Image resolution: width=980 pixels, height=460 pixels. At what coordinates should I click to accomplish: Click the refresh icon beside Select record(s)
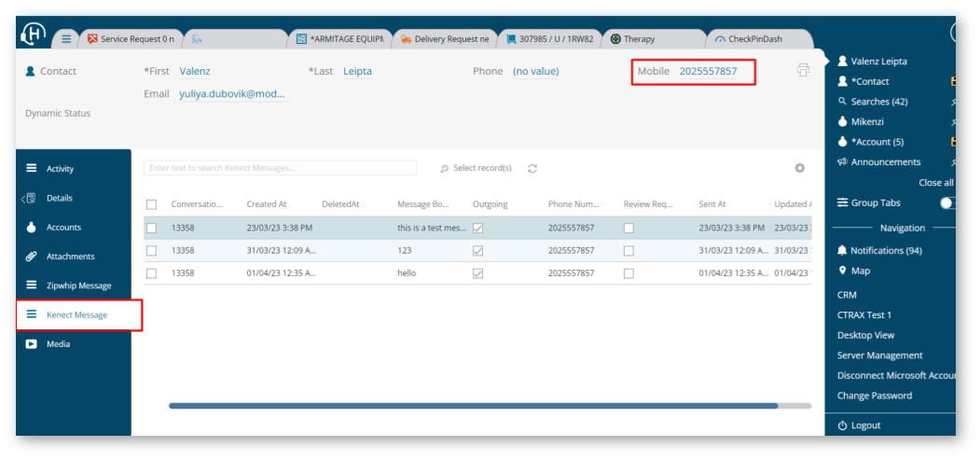pos(532,168)
